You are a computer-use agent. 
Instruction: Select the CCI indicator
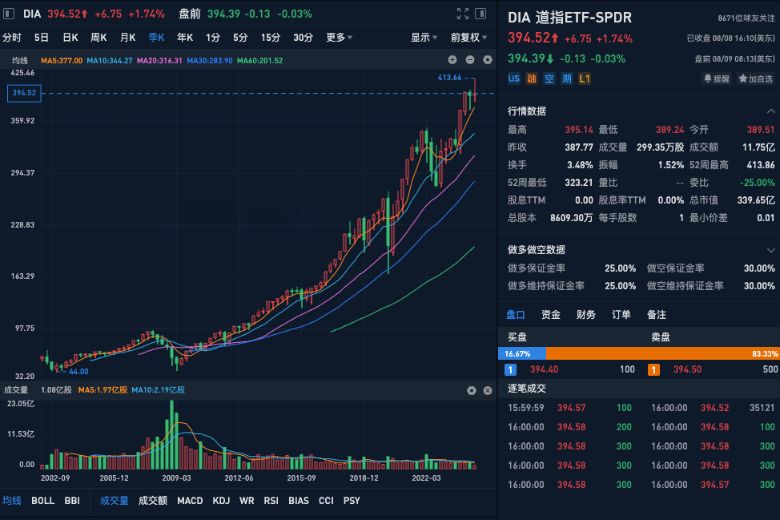326,501
